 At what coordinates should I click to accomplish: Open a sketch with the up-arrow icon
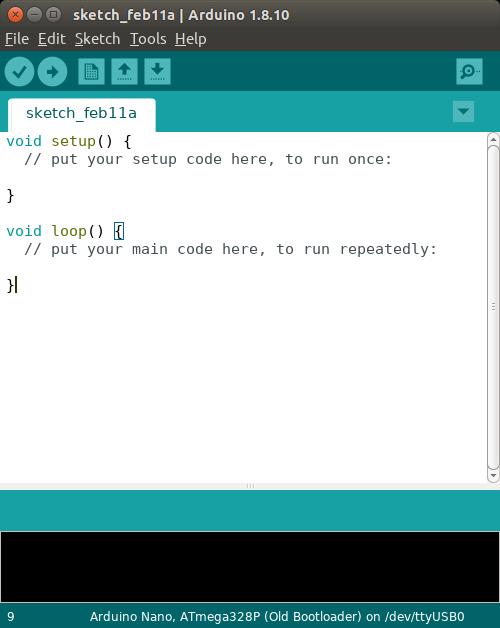click(124, 72)
